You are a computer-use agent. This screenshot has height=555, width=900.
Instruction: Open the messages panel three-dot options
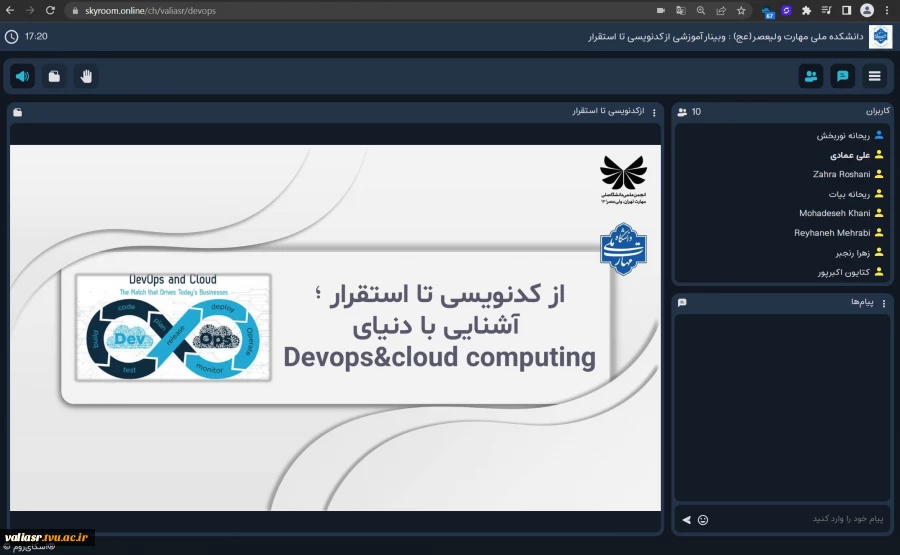tap(884, 303)
